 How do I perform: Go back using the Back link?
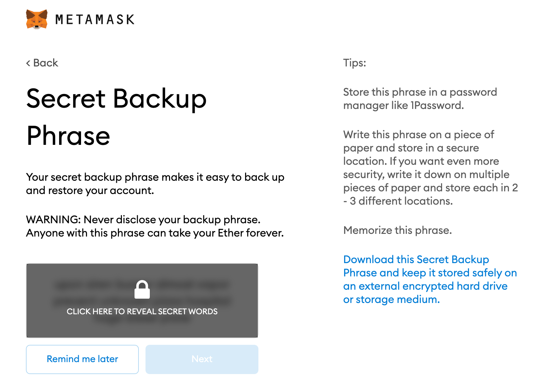42,63
